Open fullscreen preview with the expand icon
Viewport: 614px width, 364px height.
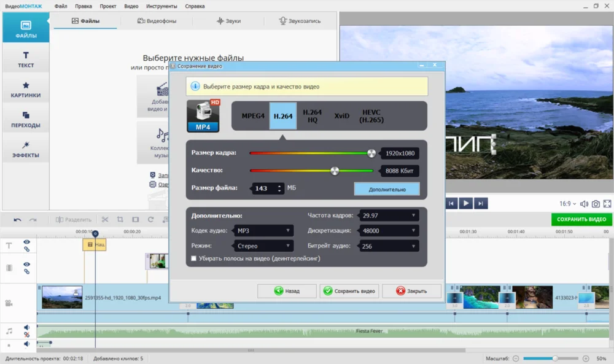coord(607,204)
